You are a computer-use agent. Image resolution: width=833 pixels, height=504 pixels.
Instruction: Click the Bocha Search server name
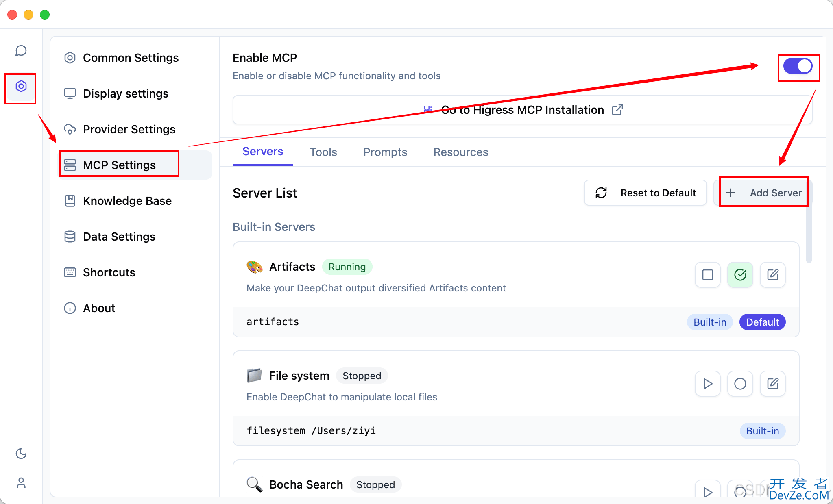(306, 484)
